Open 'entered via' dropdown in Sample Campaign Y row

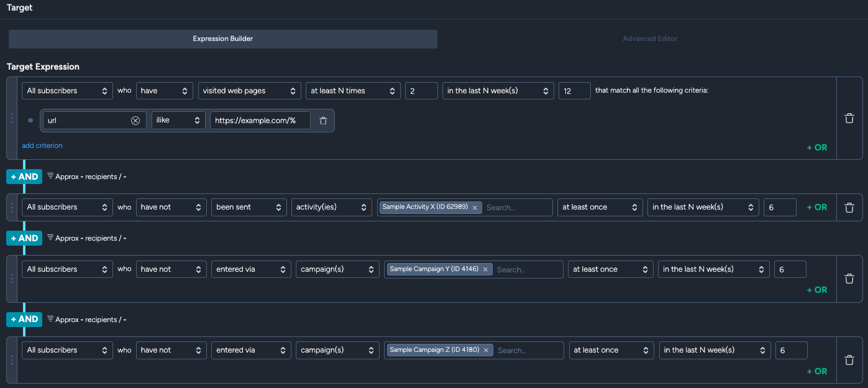coord(251,269)
